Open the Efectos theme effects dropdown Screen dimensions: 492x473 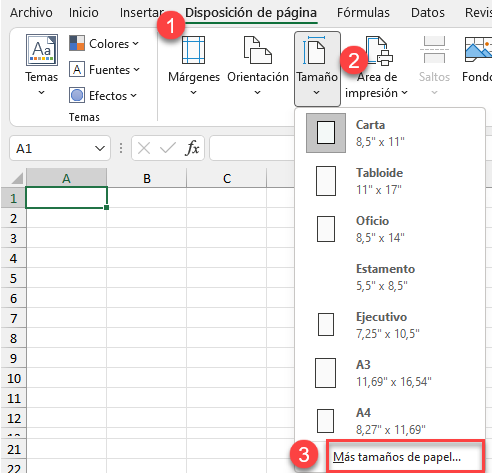point(103,96)
